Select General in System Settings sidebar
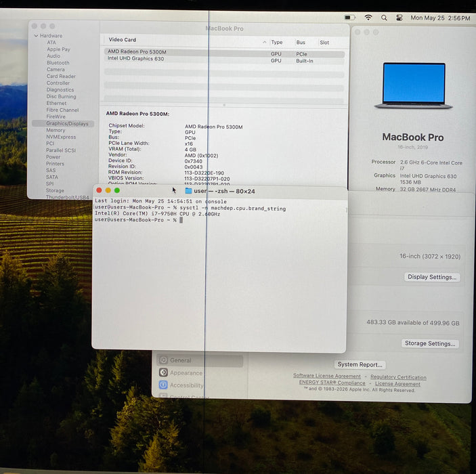 point(200,360)
